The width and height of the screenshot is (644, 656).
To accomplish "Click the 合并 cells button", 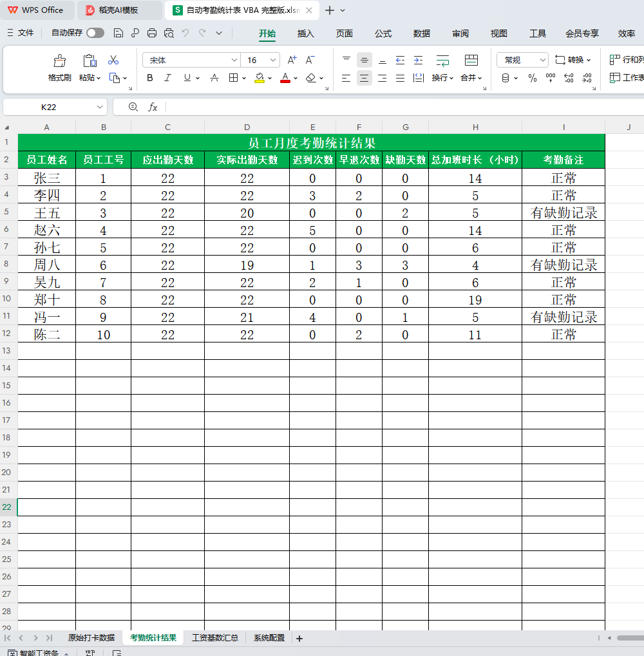I will [x=471, y=68].
